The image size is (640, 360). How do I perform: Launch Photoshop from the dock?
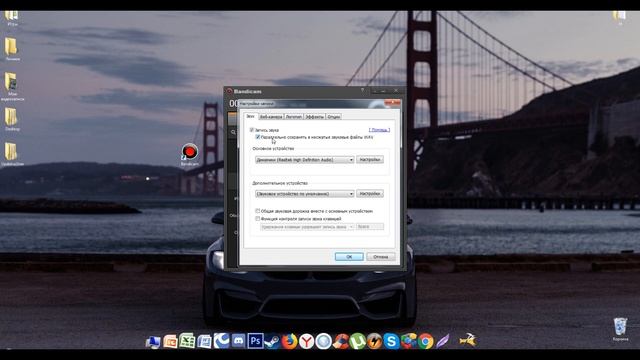point(256,340)
